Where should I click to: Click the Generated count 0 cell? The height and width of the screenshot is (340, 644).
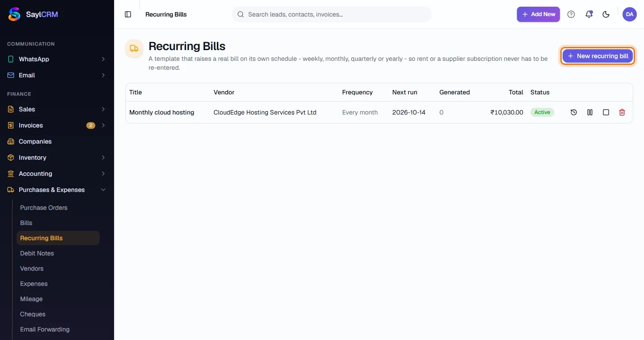click(441, 112)
